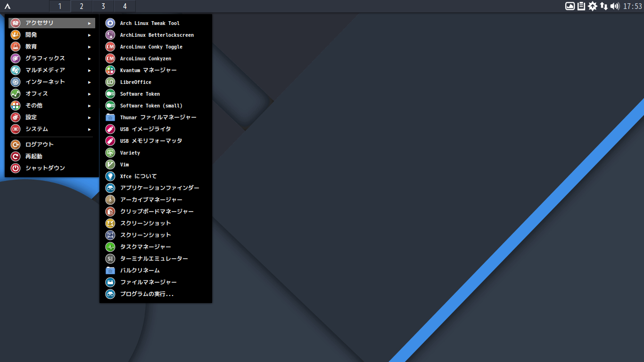Switch to workspace 2
The image size is (644, 362).
(82, 6)
